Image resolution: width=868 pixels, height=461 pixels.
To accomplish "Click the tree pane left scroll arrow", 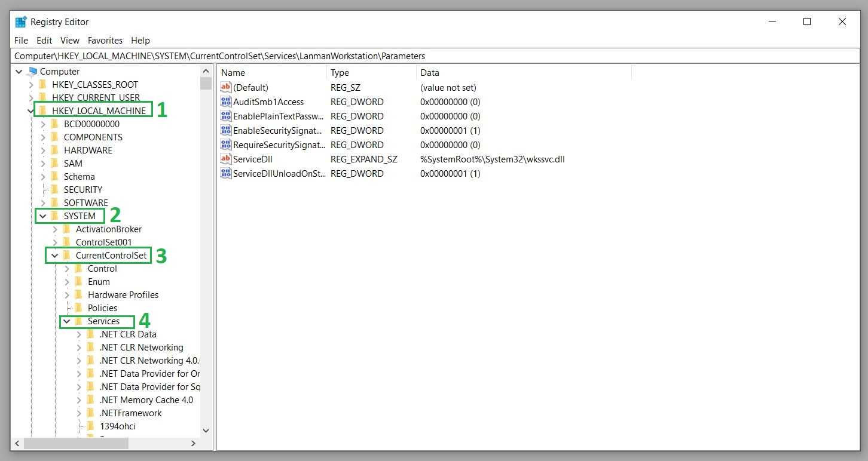I will 17,444.
